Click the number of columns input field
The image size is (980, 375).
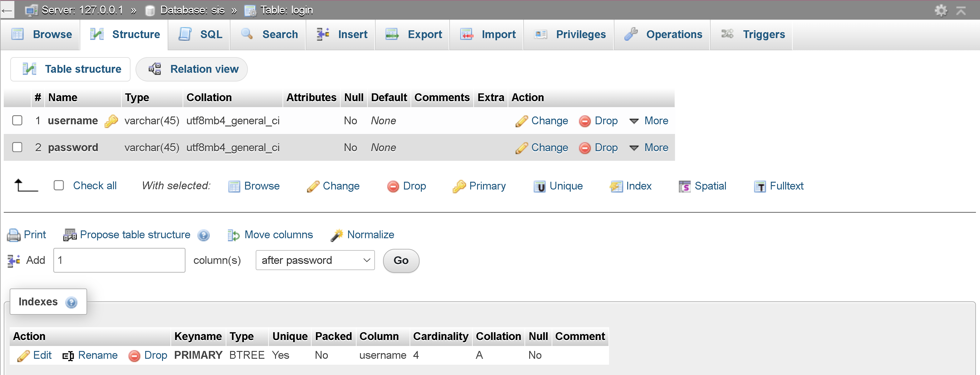[x=120, y=260]
